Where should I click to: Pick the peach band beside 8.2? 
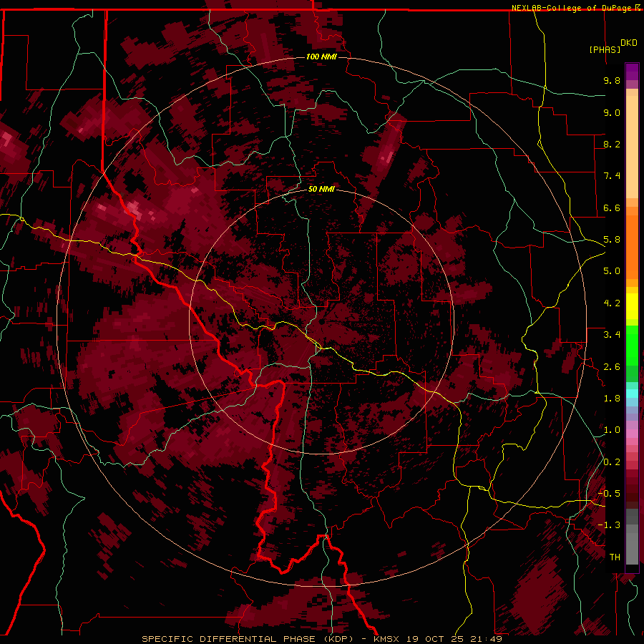pyautogui.click(x=632, y=147)
